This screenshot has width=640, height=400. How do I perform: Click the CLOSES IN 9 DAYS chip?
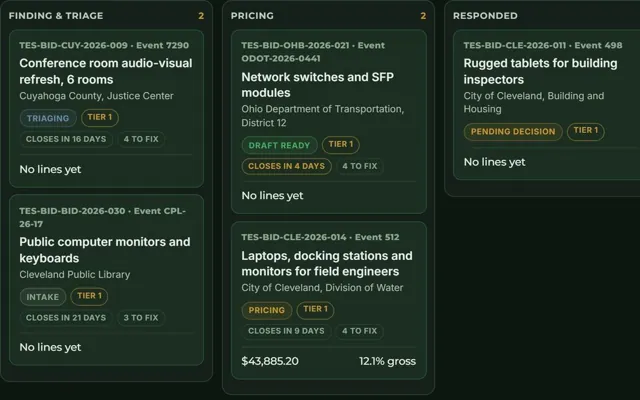coord(287,331)
